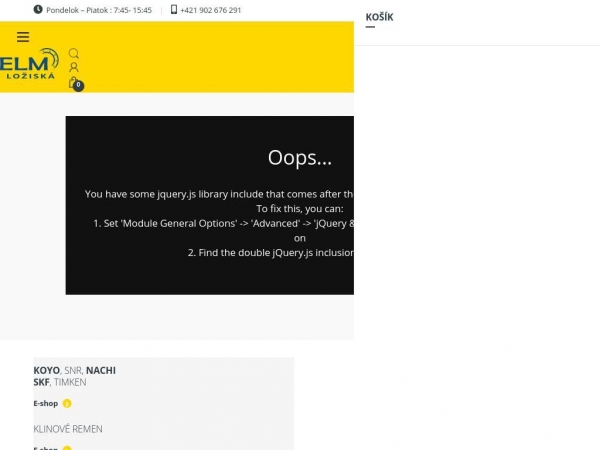
Task: Open the hamburger navigation menu
Action: pos(23,37)
